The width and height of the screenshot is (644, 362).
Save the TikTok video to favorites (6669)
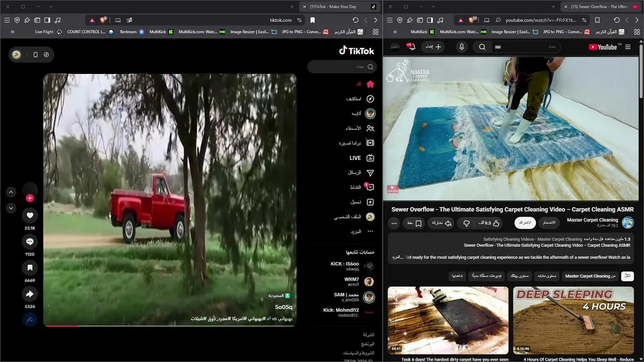[x=30, y=268]
